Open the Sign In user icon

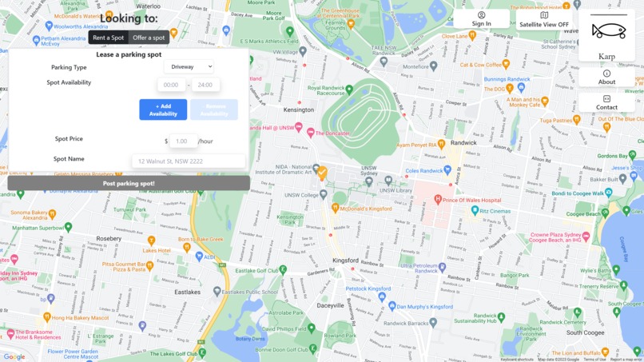click(481, 15)
